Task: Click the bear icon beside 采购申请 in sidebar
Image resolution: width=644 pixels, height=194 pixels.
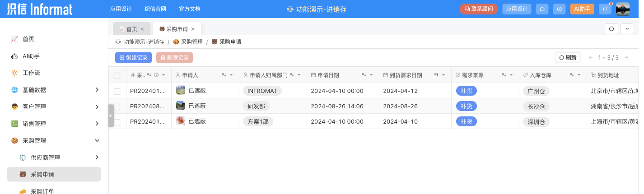Action: coord(23,175)
